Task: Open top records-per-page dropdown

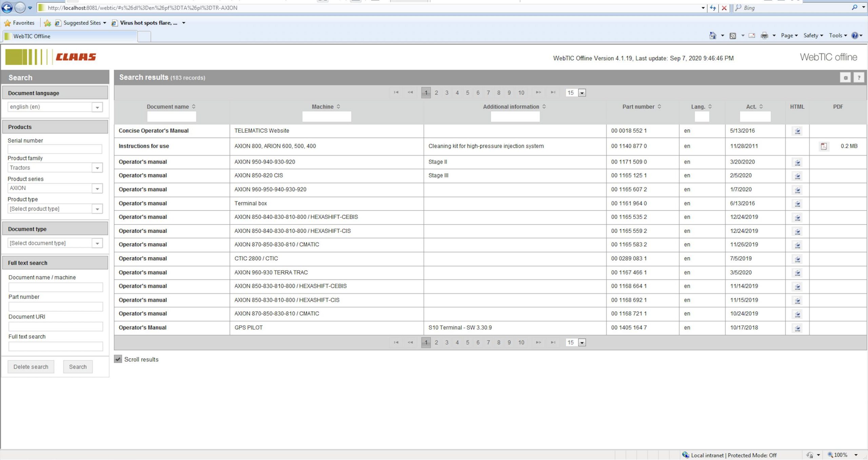Action: tap(582, 93)
